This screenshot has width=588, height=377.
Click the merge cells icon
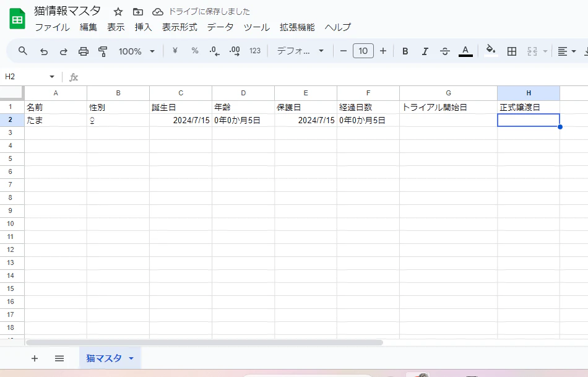tap(532, 51)
